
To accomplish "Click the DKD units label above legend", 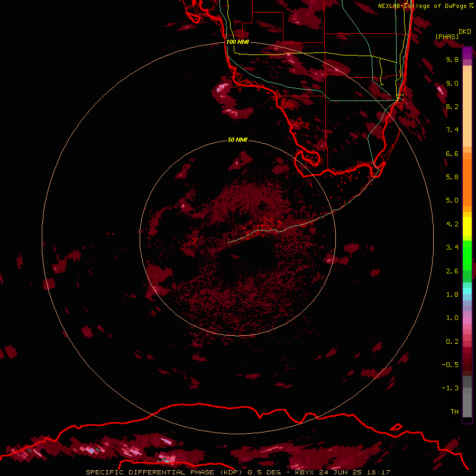I will (x=464, y=32).
